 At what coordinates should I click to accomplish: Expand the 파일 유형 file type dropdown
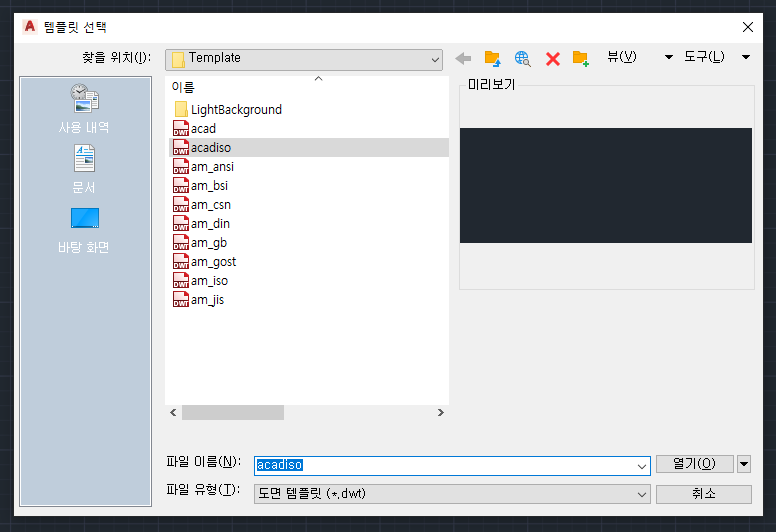pyautogui.click(x=642, y=494)
